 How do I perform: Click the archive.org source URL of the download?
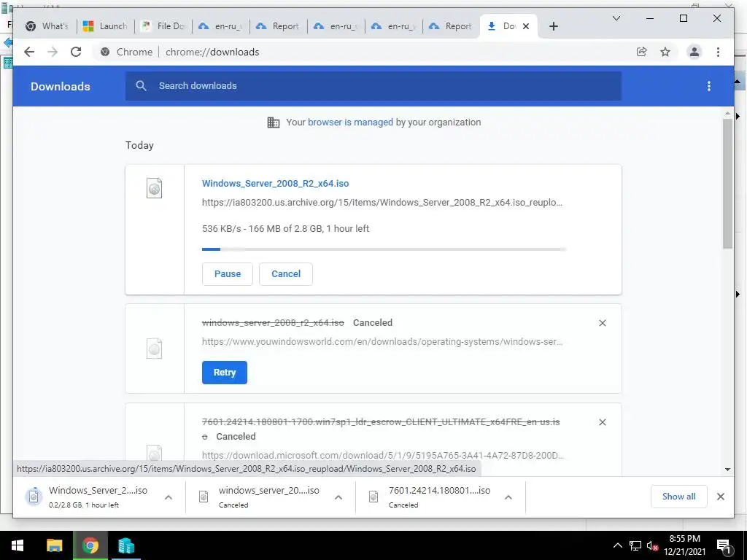pos(382,203)
